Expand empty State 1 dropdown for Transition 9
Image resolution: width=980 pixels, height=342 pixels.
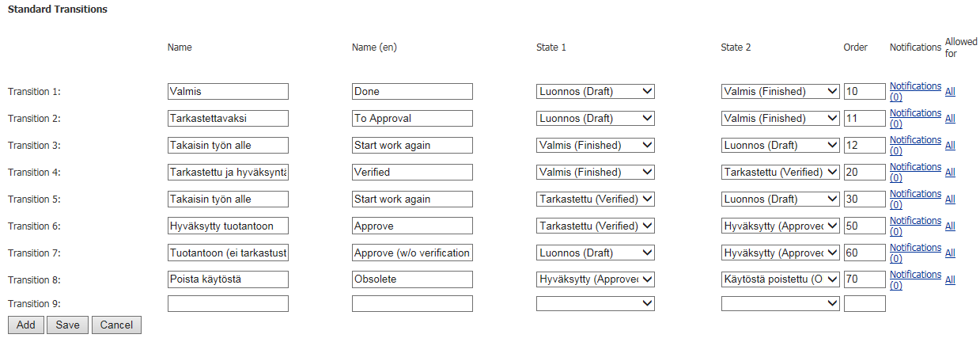tap(595, 304)
